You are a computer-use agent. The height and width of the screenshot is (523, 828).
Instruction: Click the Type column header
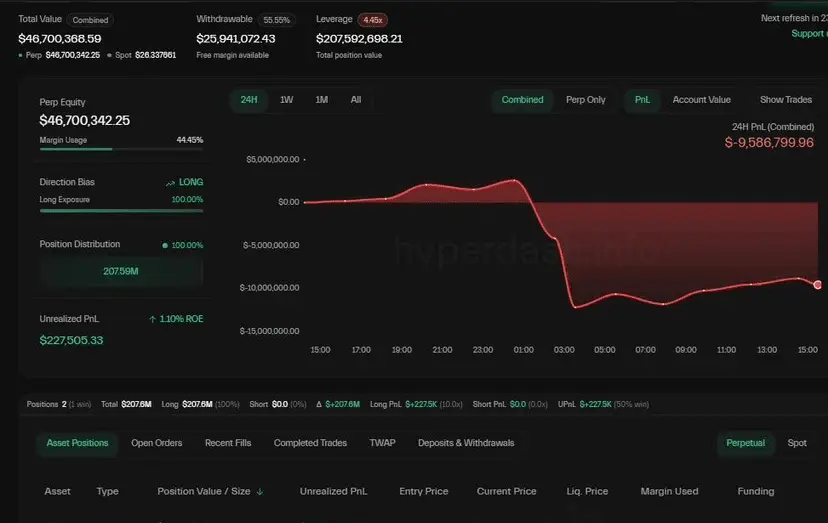point(107,491)
